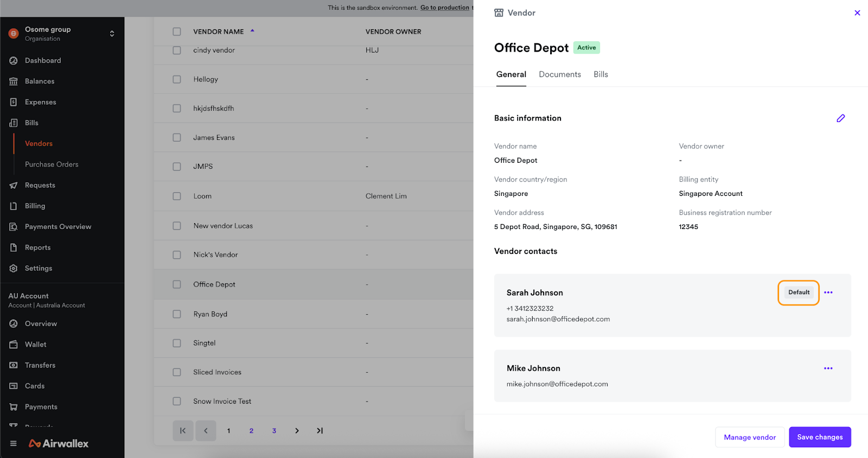This screenshot has width=868, height=458.
Task: Click the Overview icon under AU Account
Action: pyautogui.click(x=14, y=324)
